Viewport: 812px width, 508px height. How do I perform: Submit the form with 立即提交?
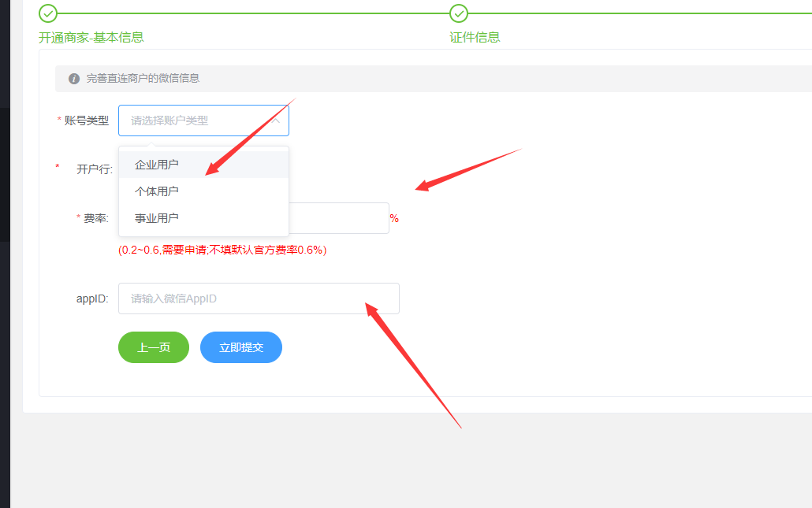coord(241,347)
